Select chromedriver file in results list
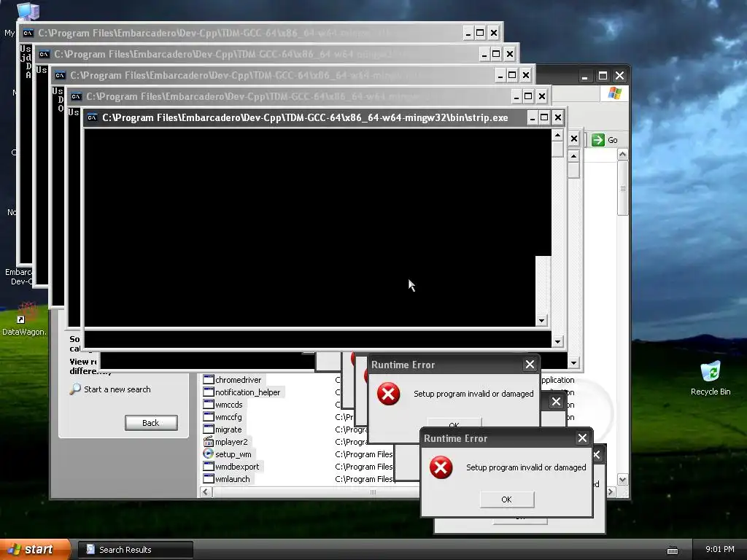 click(x=239, y=380)
